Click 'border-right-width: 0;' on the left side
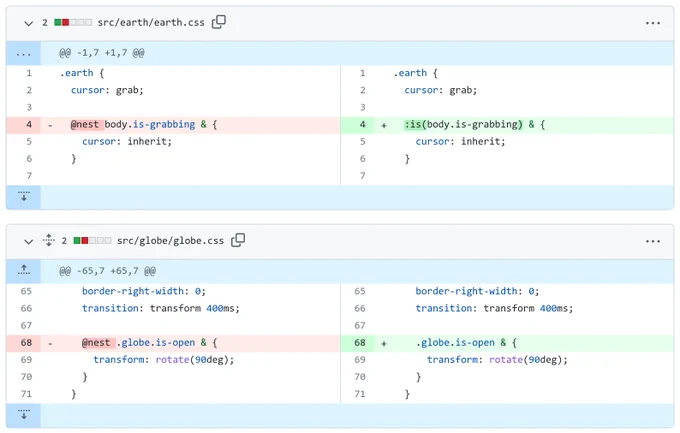 (144, 291)
